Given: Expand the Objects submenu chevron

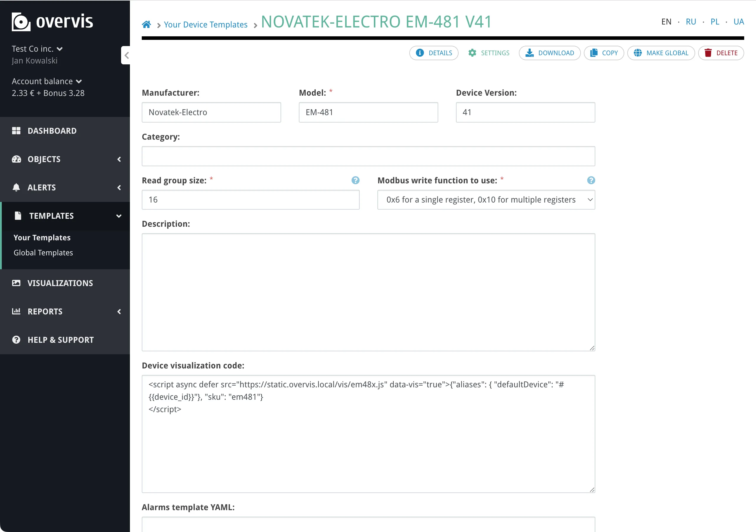Looking at the screenshot, I should 119,159.
